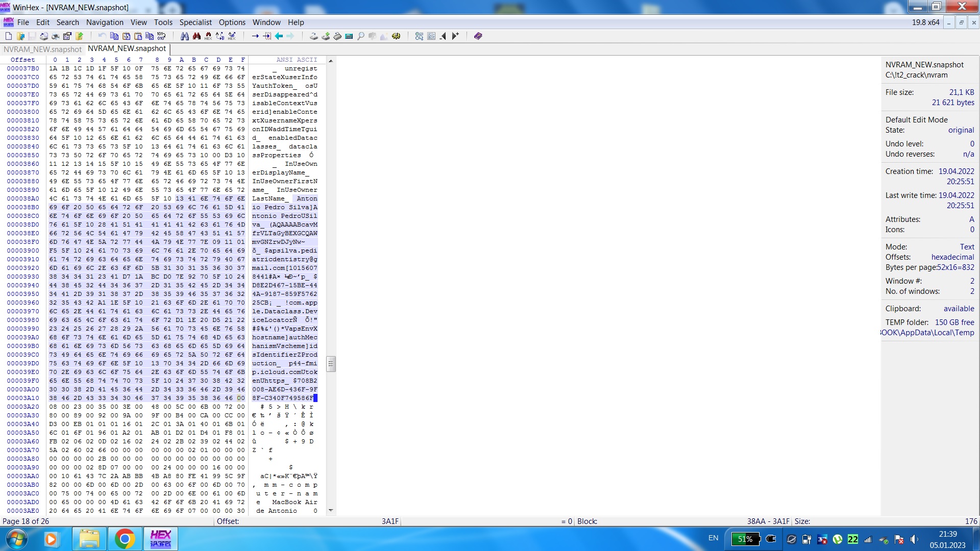The width and height of the screenshot is (980, 551).
Task: Click the magnifying glass toolbar icon
Action: click(361, 36)
